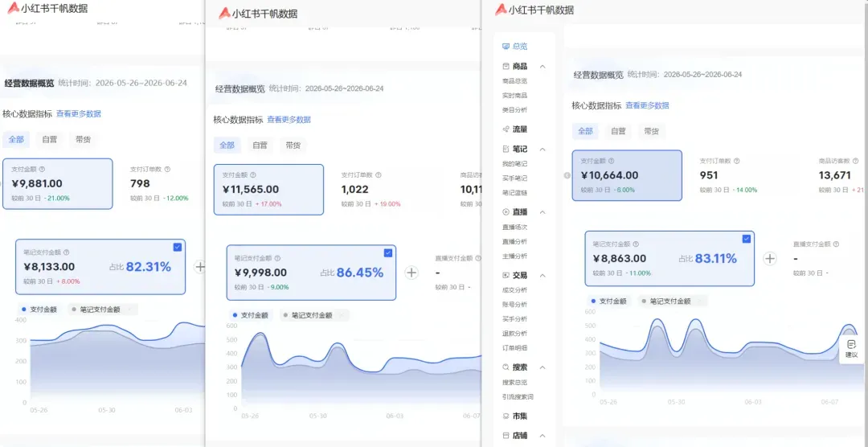Screen dimensions: 868x447
Task: Click the help icon beside 笔记支付金额 above ¥8,133.00
Action: [67, 252]
